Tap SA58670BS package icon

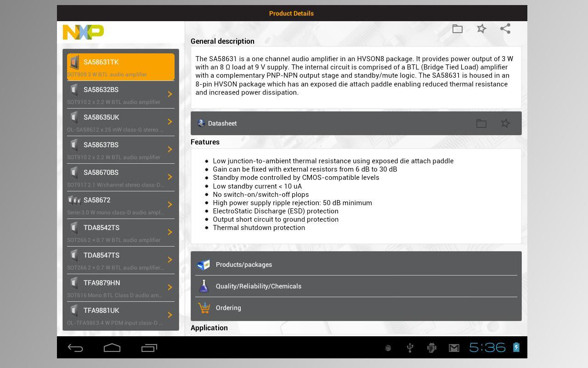click(x=74, y=172)
